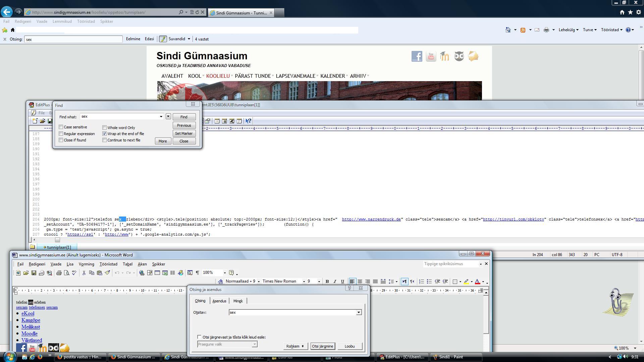Click the Otsi järgmine button
The height and width of the screenshot is (362, 644).
point(322,346)
